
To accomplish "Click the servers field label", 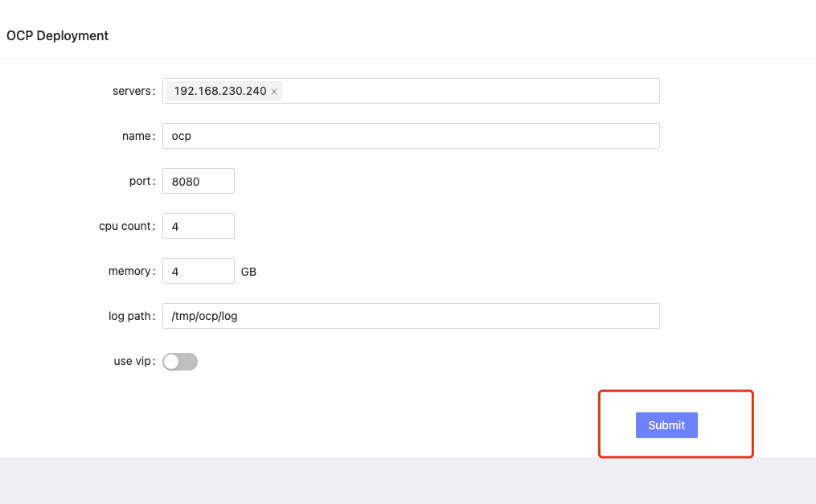I will coord(133,91).
